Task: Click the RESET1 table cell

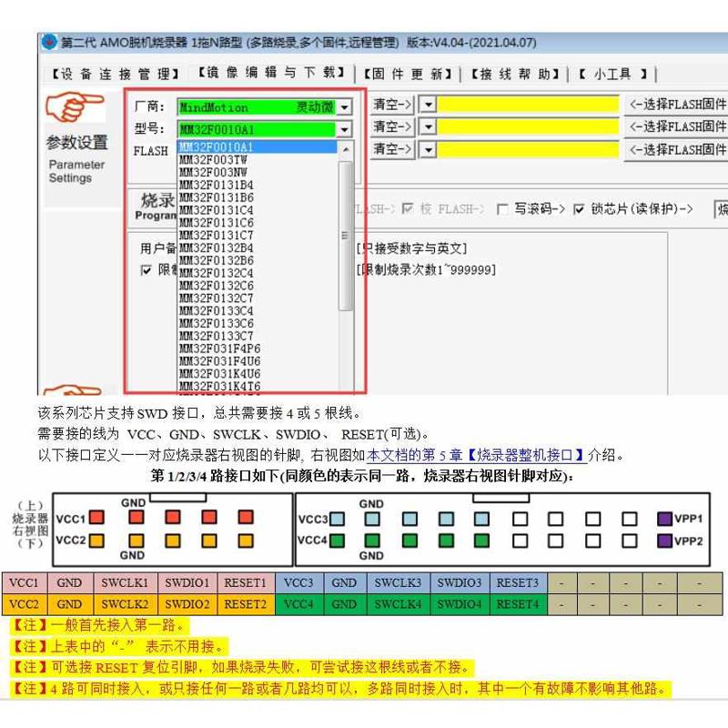Action: click(x=246, y=582)
